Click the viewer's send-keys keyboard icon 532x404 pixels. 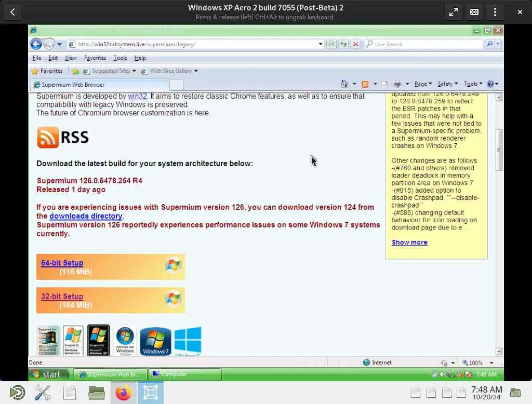(x=474, y=12)
